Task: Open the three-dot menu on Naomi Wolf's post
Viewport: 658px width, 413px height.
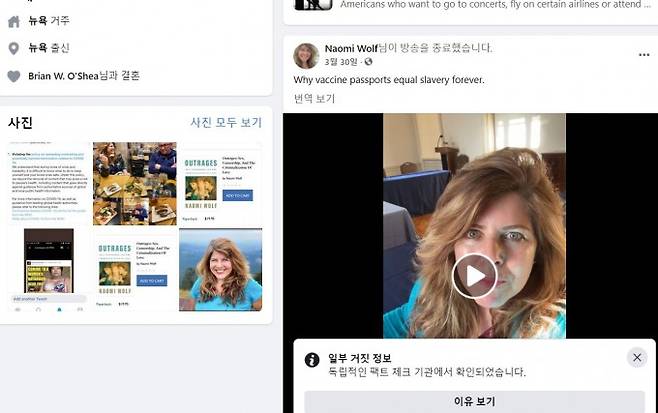Action: click(644, 55)
